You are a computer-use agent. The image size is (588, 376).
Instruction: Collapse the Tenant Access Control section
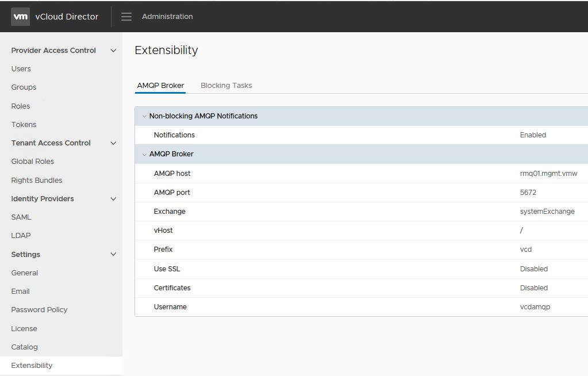[x=113, y=143]
